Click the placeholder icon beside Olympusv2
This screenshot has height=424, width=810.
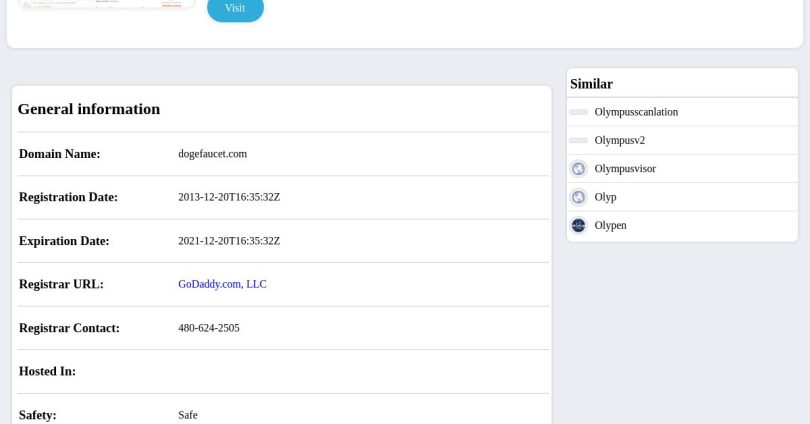579,140
